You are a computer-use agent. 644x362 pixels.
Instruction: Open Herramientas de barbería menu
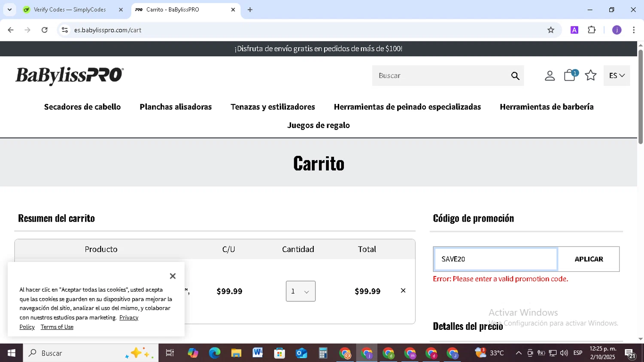point(547,107)
